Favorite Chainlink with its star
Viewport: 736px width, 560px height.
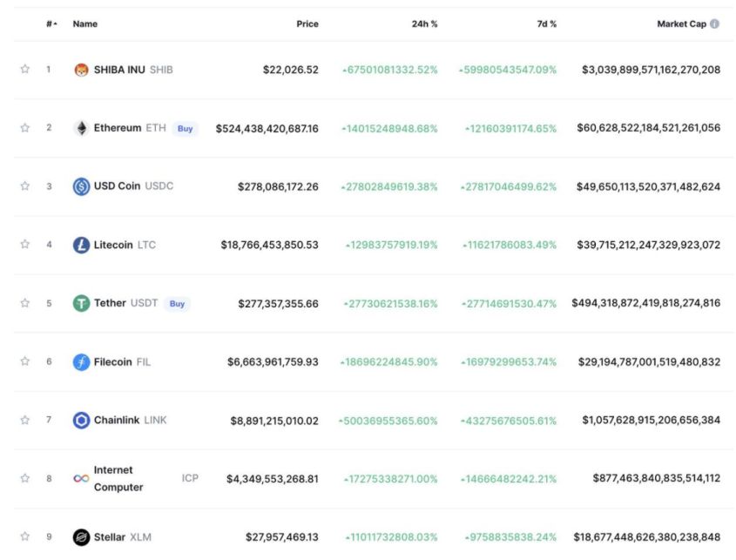point(25,421)
